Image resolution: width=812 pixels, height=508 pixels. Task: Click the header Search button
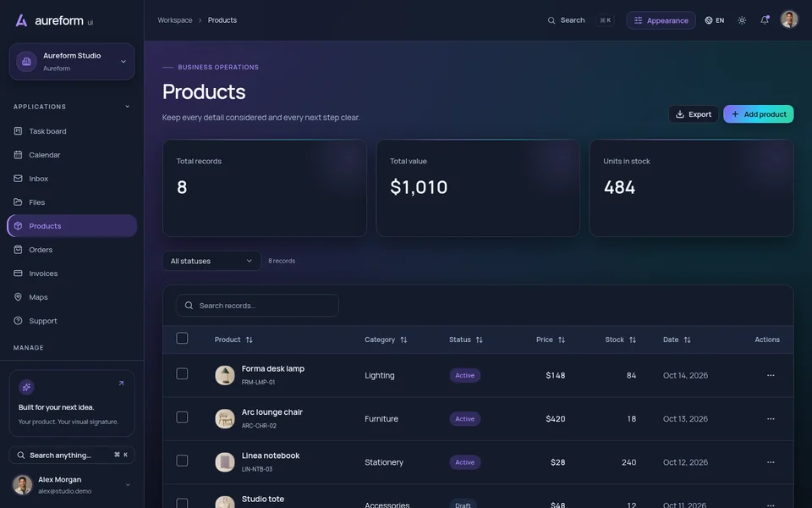click(x=580, y=20)
